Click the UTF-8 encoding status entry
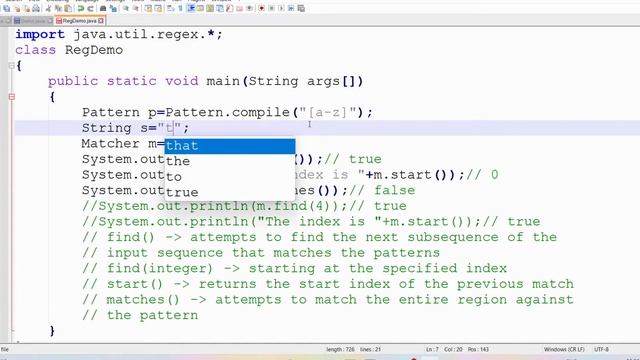Viewport: 640px width, 360px height. 601,349
